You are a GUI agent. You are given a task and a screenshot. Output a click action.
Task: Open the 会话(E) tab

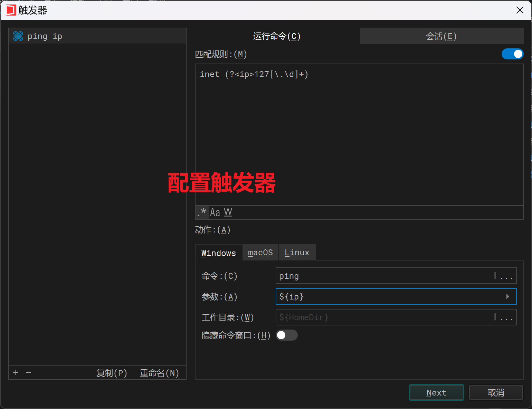(441, 36)
